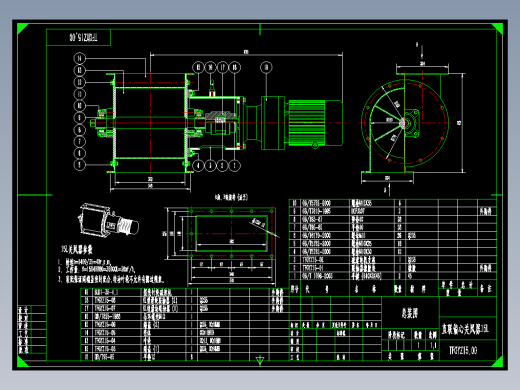Image resolution: width=520 pixels, height=390 pixels.
Task: Select the balloon above the gear reducer
Action: [266, 67]
